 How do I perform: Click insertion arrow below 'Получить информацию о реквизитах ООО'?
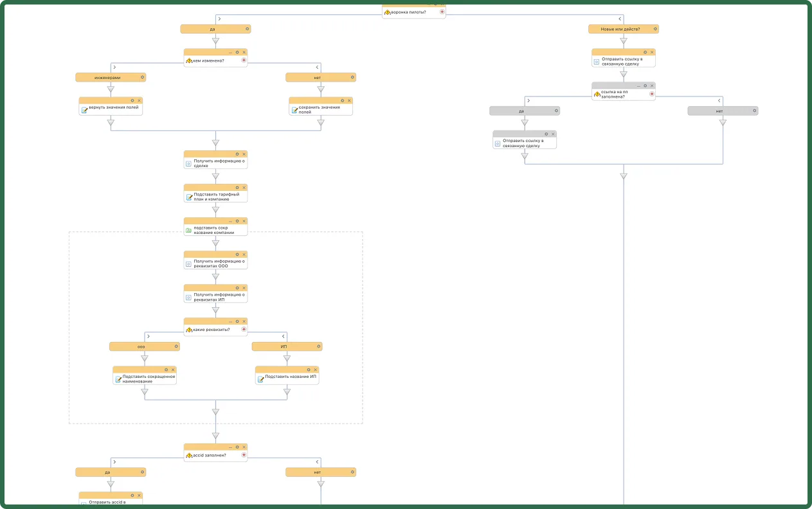pyautogui.click(x=215, y=277)
